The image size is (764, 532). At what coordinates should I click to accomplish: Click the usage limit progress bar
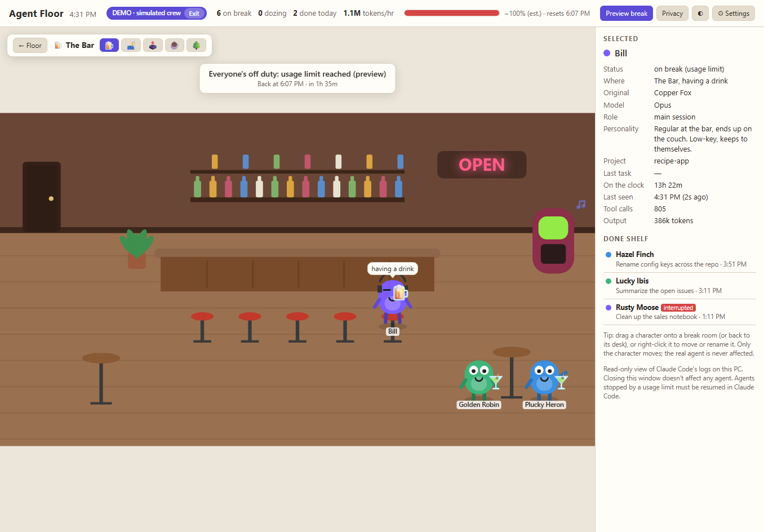pos(452,13)
